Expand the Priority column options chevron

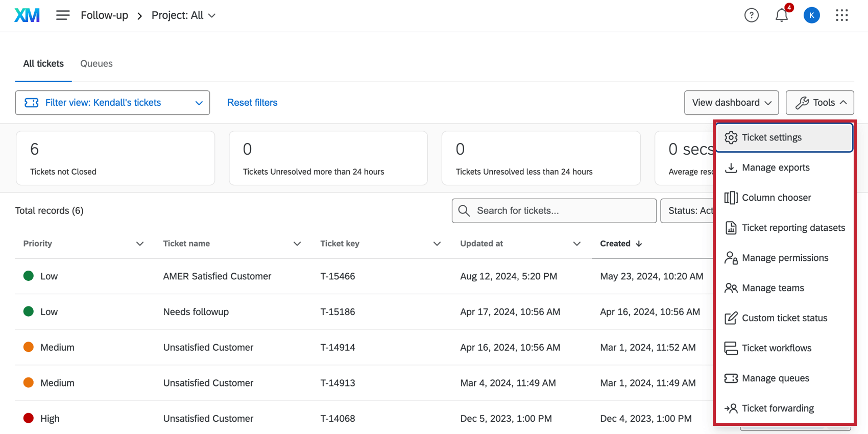[139, 244]
